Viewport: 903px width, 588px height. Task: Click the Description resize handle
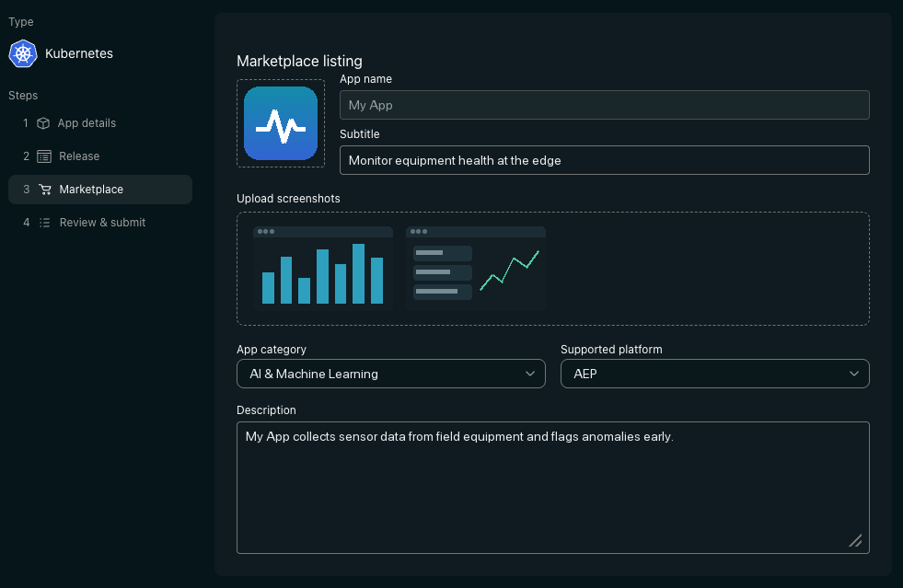[x=855, y=540]
